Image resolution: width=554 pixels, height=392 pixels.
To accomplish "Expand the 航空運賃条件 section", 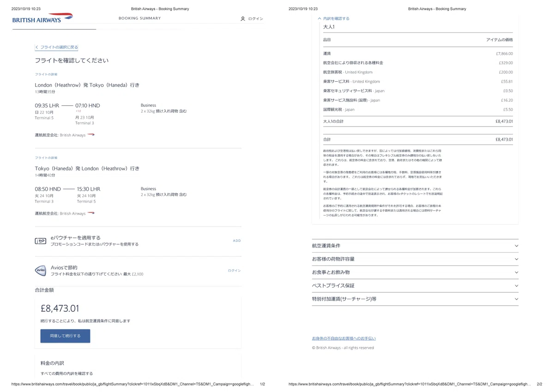I will coord(415,246).
